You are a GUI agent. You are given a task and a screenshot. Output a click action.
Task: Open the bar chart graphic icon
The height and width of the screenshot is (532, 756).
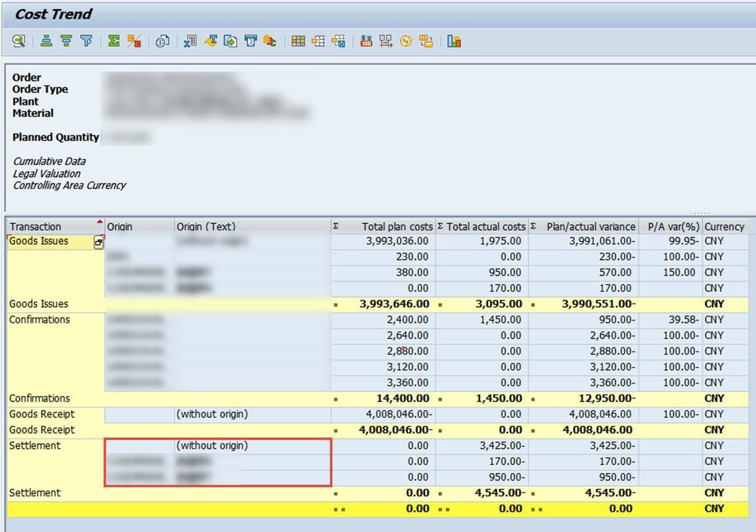coord(454,42)
